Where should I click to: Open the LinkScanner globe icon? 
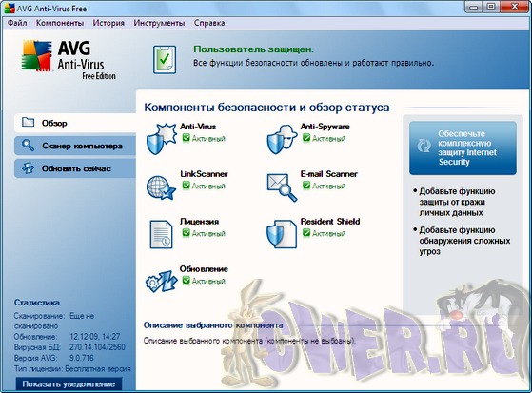(x=161, y=187)
